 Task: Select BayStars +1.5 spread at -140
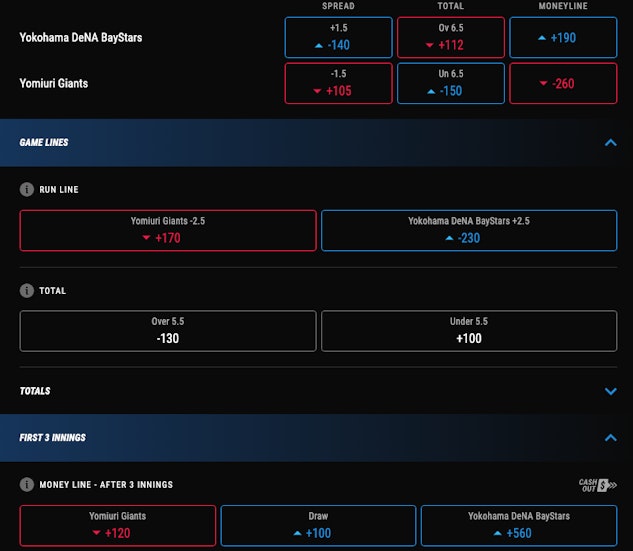[338, 37]
